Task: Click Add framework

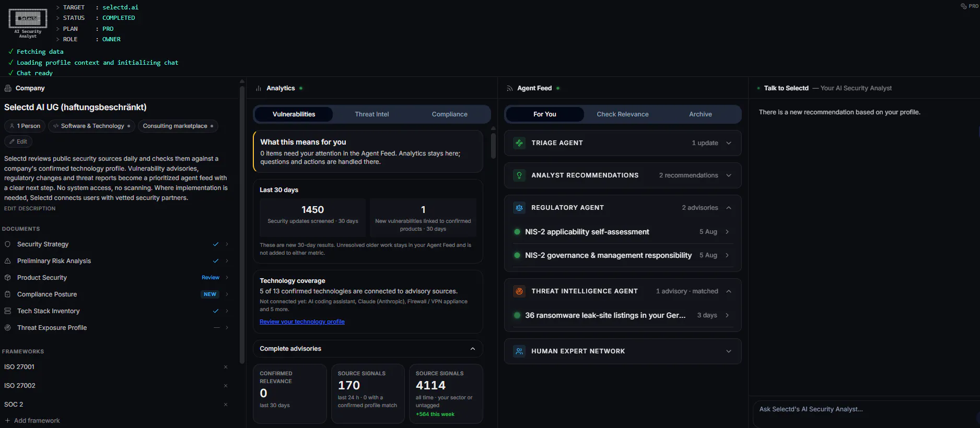Action: pos(32,421)
